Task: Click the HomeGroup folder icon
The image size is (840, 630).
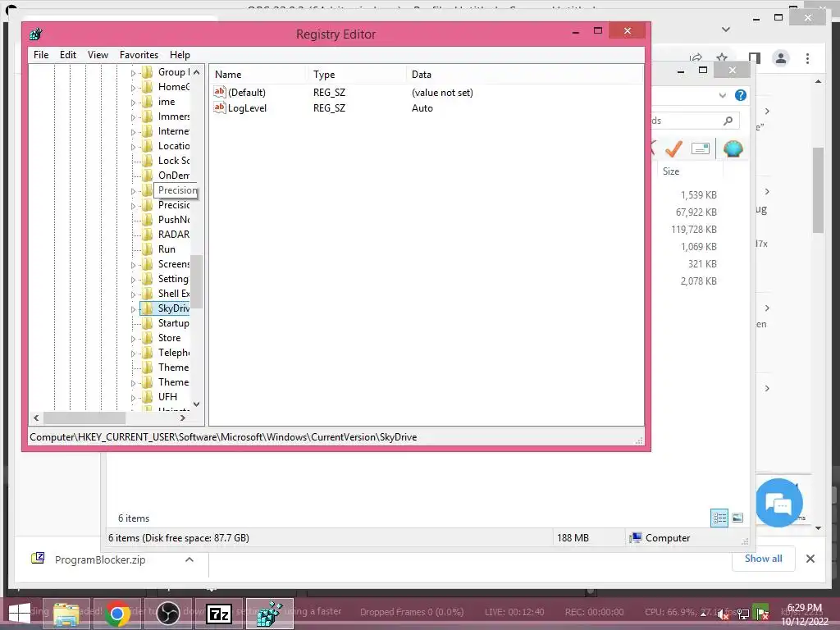Action: pyautogui.click(x=148, y=87)
